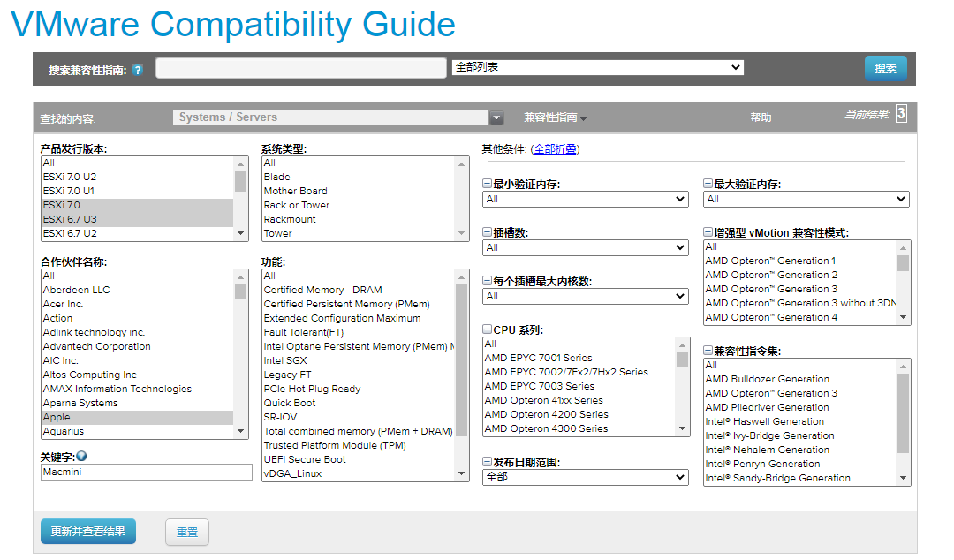Select Advantech Corporation in the partner list
Image resolution: width=954 pixels, height=560 pixels.
[138, 347]
